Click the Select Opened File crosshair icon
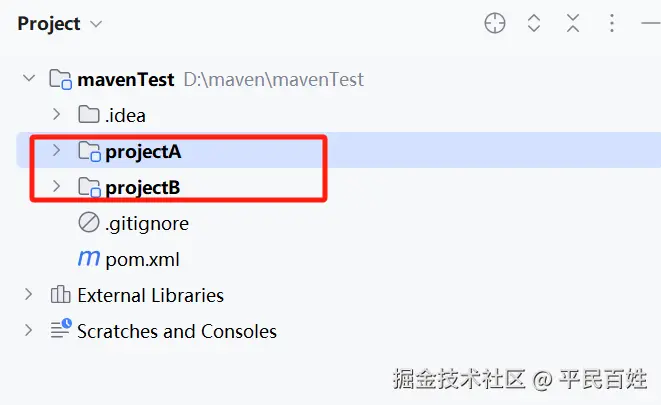661x405 pixels. (x=495, y=23)
